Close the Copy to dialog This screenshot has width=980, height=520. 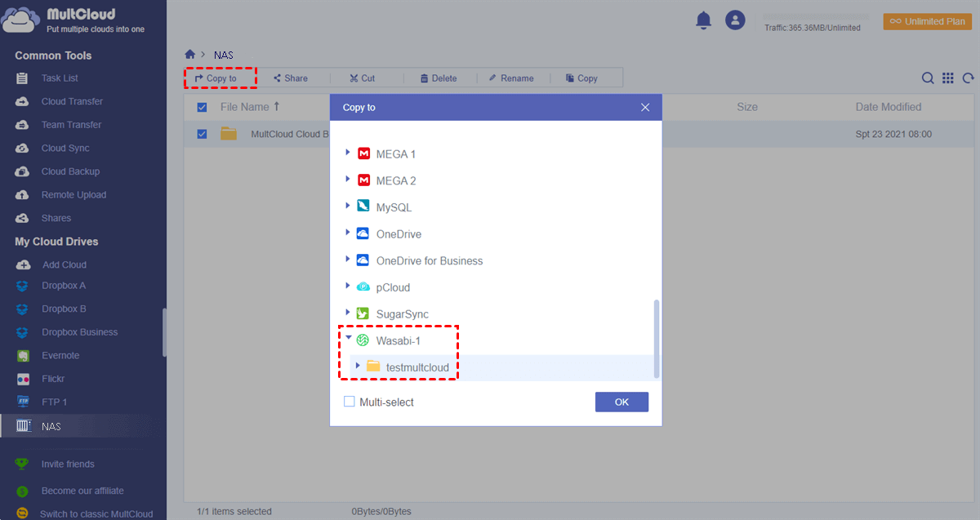tap(645, 107)
